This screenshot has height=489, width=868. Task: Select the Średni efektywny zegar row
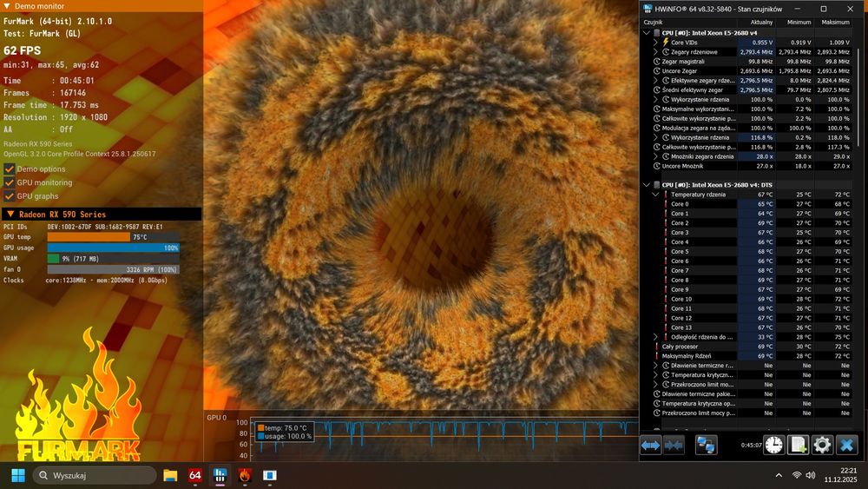point(746,89)
